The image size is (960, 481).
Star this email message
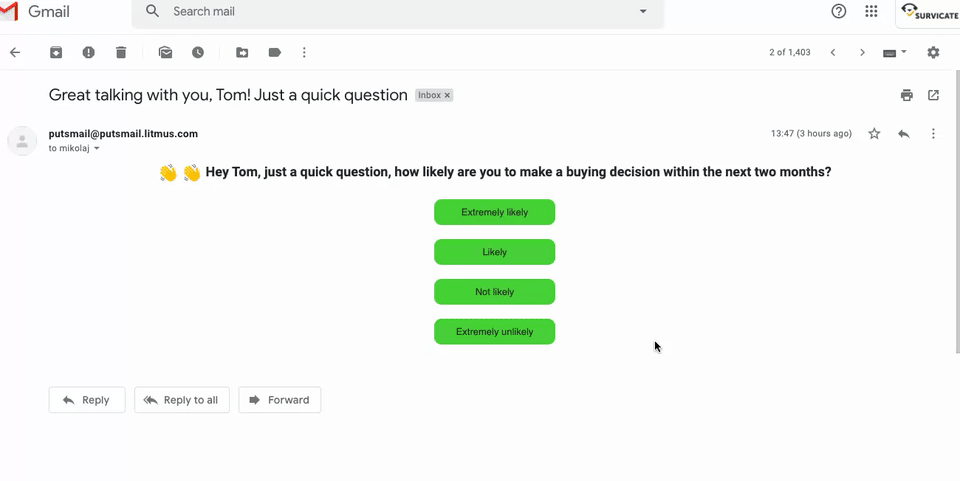874,134
